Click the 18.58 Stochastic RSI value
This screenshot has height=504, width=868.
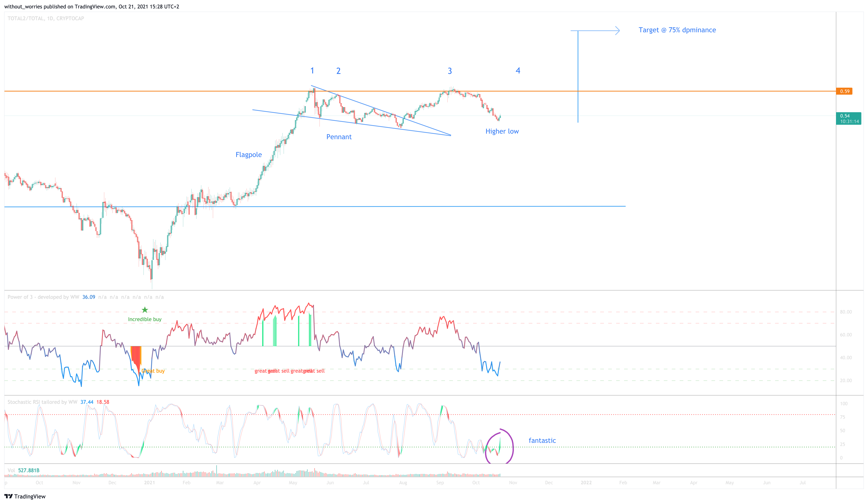[103, 402]
